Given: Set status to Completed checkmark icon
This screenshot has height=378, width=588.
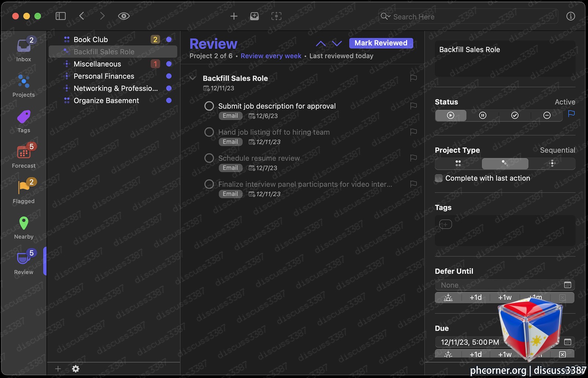Looking at the screenshot, I should tap(515, 115).
